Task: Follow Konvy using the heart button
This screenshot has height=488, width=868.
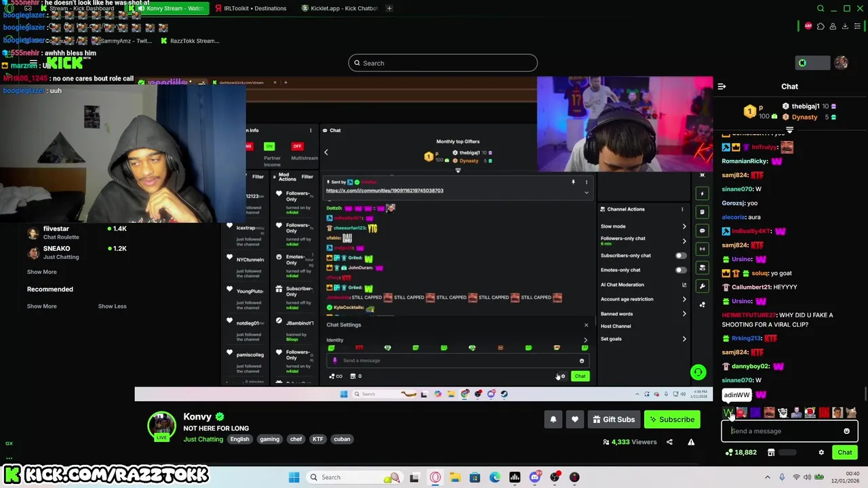Action: pyautogui.click(x=574, y=420)
